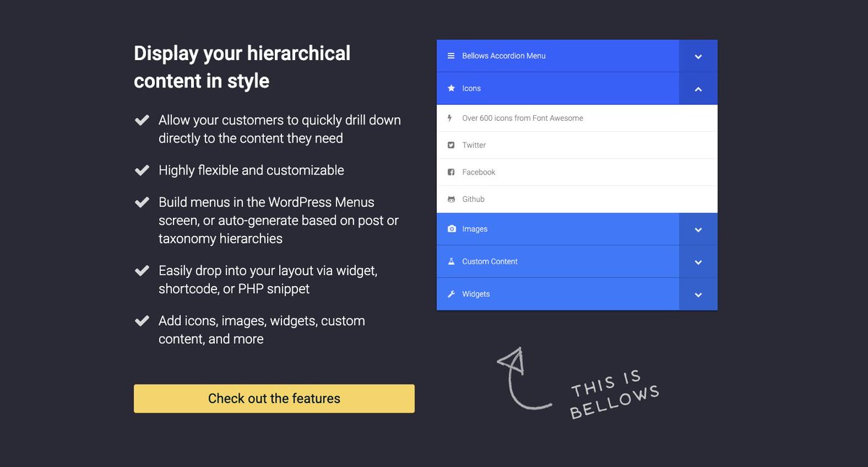Click the checkmark beside 'Build menus in the WordPress'
Image resolution: width=868 pixels, height=467 pixels.
point(142,202)
